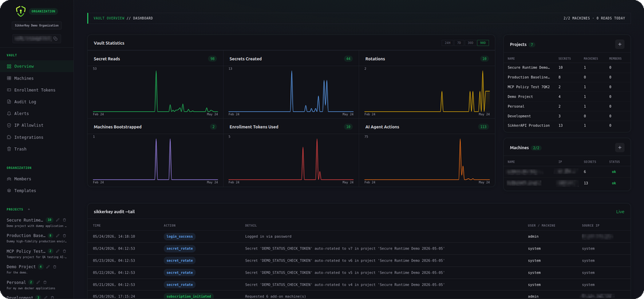
Task: Delete Secure Runtime project with trash icon
Action: (64, 221)
